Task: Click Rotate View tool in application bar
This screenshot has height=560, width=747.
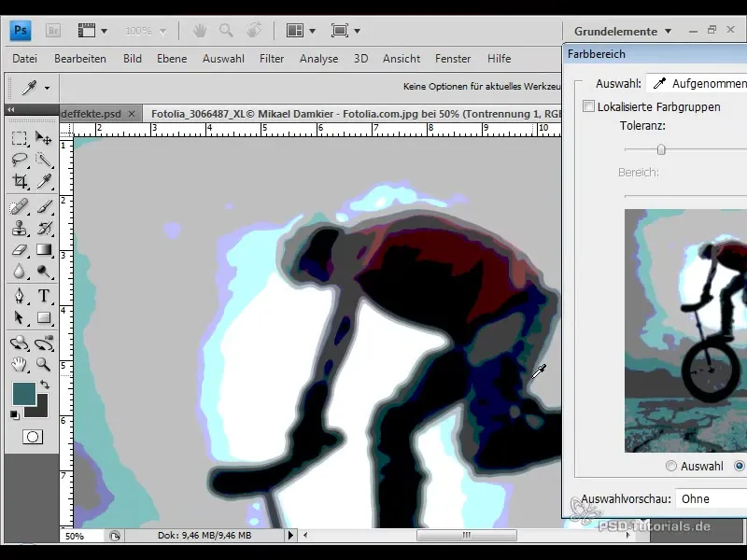Action: coord(254,31)
